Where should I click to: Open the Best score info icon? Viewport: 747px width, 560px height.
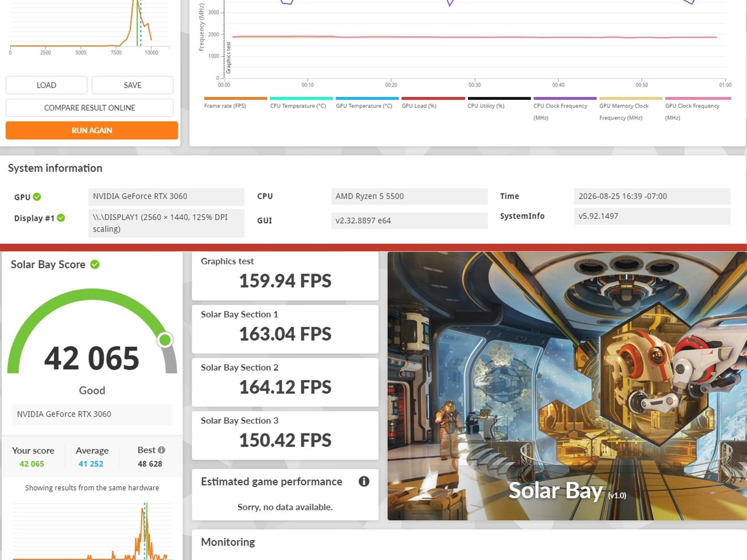tap(162, 450)
